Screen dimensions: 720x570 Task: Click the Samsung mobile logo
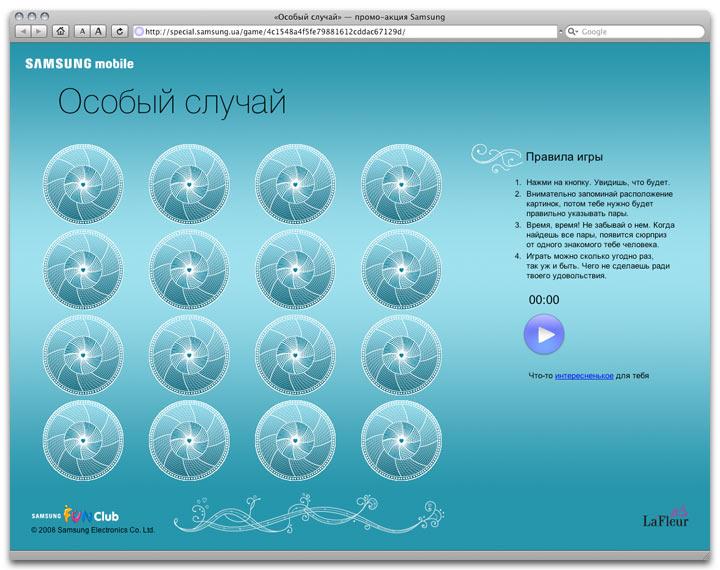[79, 64]
